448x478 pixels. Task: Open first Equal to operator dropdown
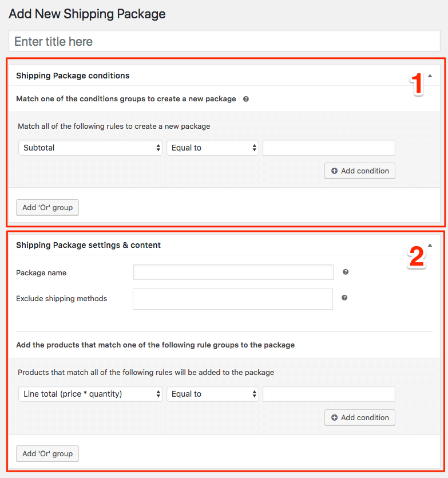coord(213,148)
